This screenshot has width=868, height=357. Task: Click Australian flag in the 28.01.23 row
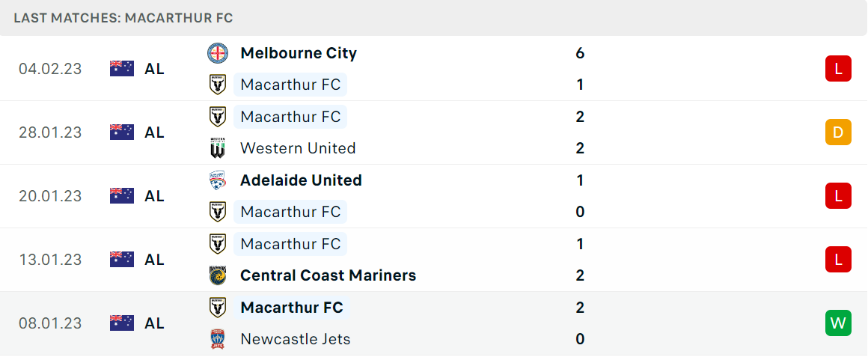coord(122,132)
